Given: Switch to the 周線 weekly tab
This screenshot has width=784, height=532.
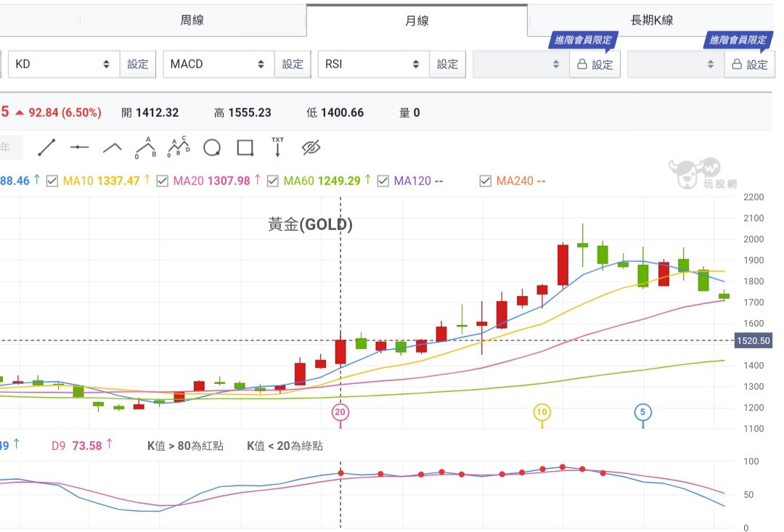Looking at the screenshot, I should tap(192, 20).
